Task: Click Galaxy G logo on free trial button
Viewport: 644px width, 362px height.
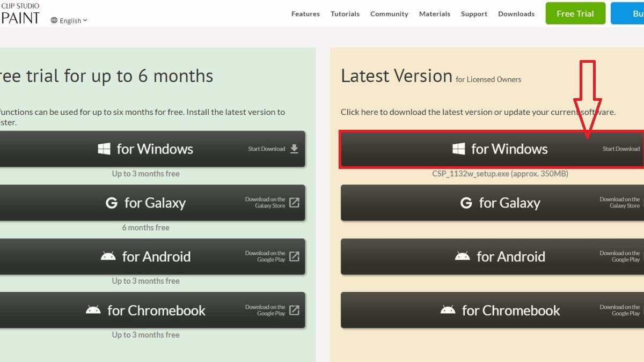Action: click(112, 203)
